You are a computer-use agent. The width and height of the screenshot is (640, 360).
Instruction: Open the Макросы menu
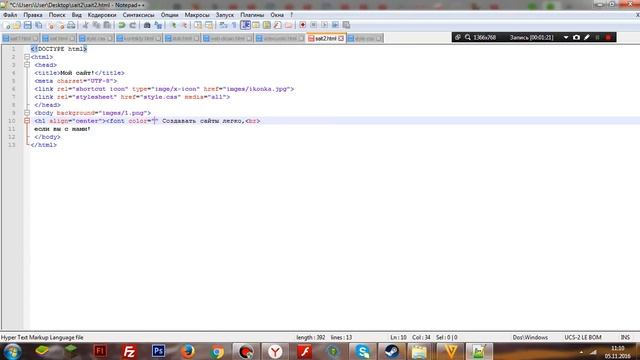(x=197, y=15)
